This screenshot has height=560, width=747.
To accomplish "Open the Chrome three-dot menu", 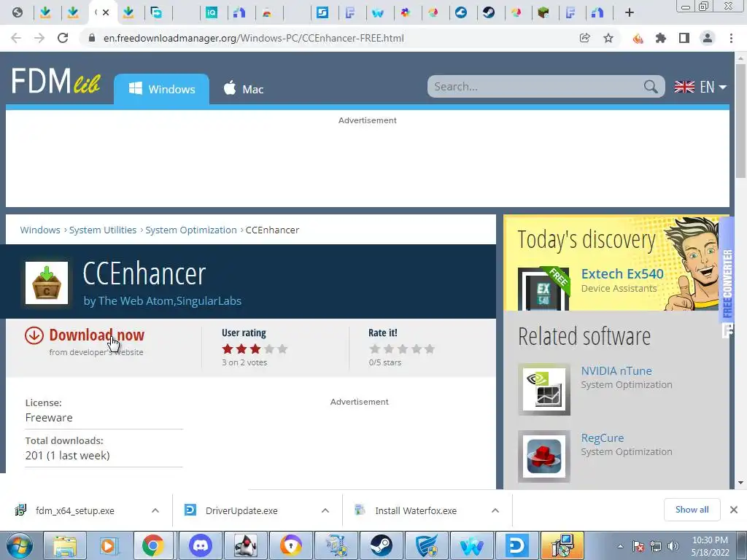I will click(x=731, y=38).
